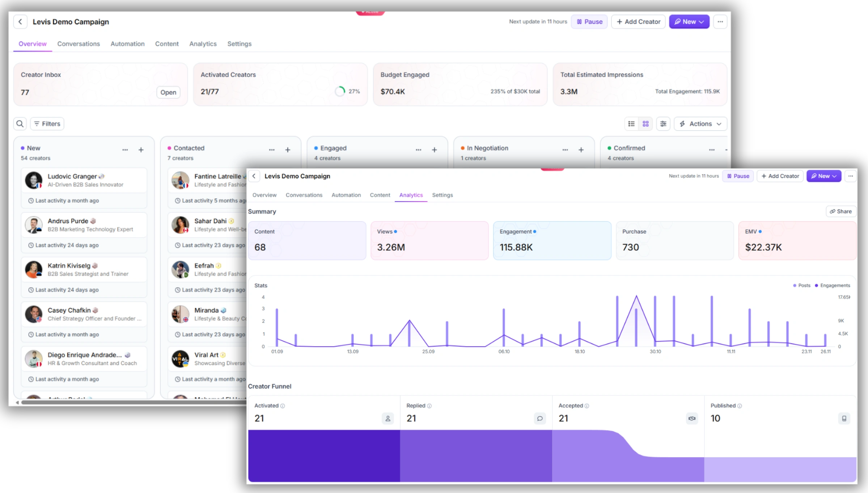Click the Accepted handshake icon
This screenshot has height=493, width=868.
click(x=692, y=418)
